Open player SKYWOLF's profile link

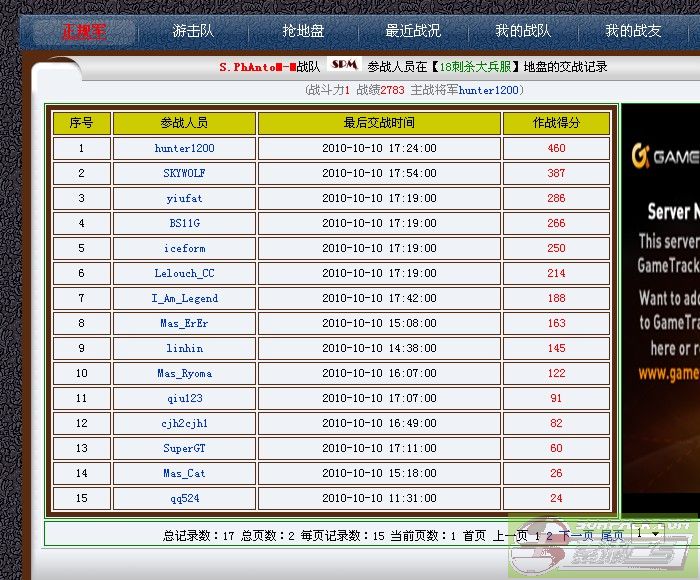(184, 173)
